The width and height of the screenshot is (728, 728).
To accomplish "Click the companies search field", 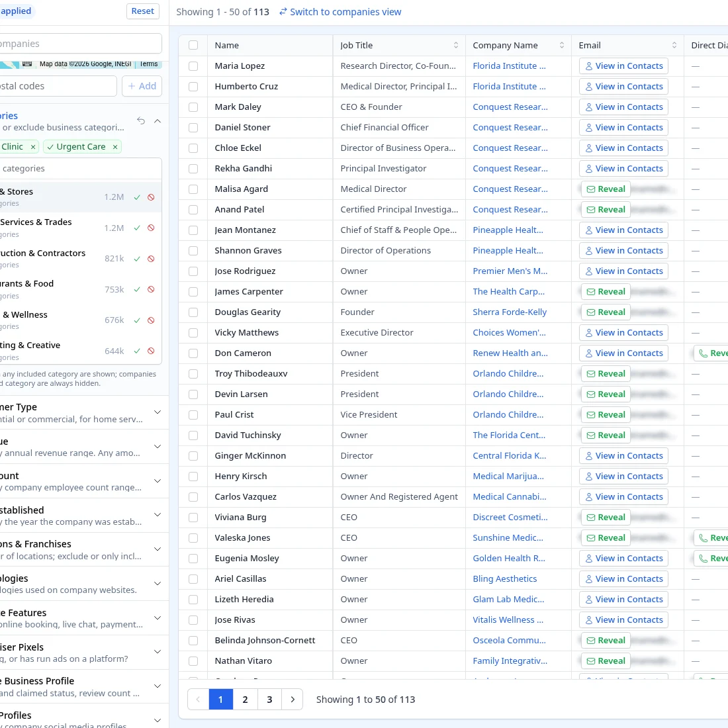I will [x=81, y=44].
